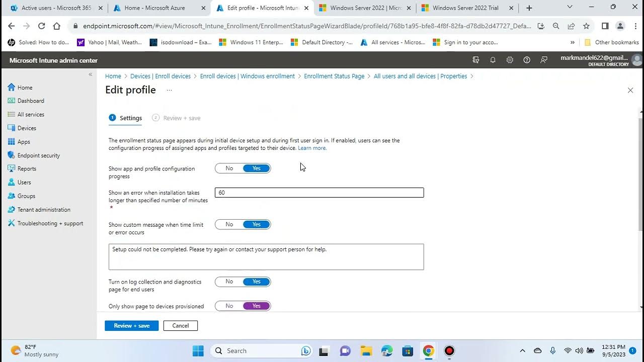Open the Other bookmarks folder
This screenshot has height=362, width=644.
coord(611,43)
